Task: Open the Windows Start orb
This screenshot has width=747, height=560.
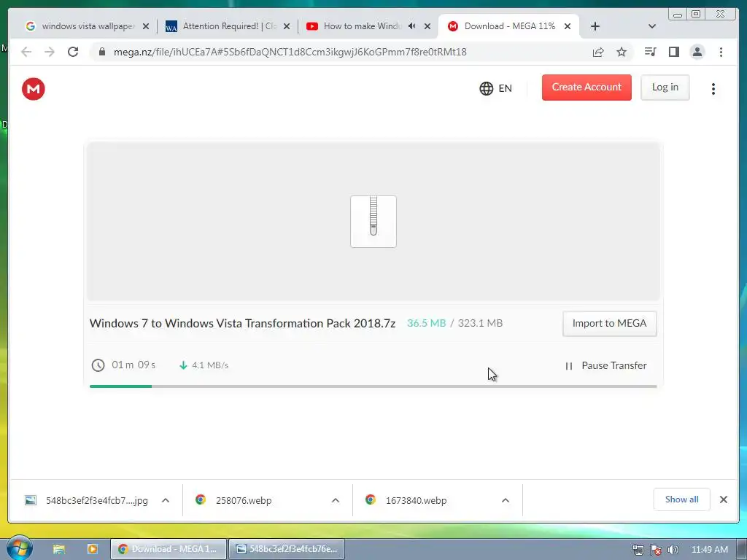Action: tap(19, 548)
